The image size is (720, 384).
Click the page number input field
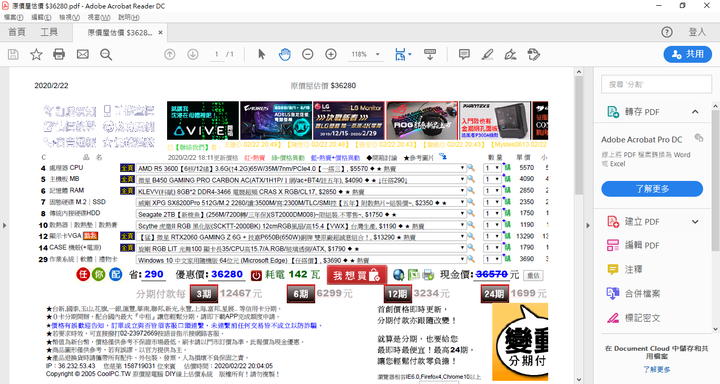(217, 54)
